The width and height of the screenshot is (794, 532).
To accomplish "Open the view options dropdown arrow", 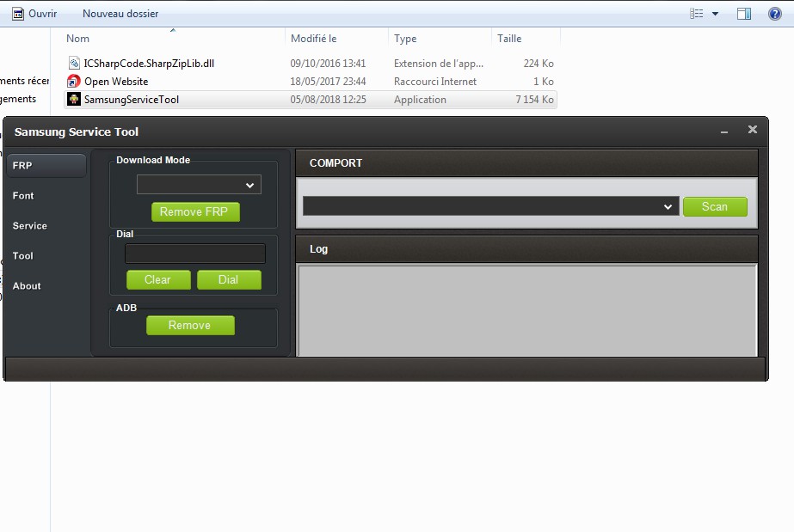I will coord(715,14).
